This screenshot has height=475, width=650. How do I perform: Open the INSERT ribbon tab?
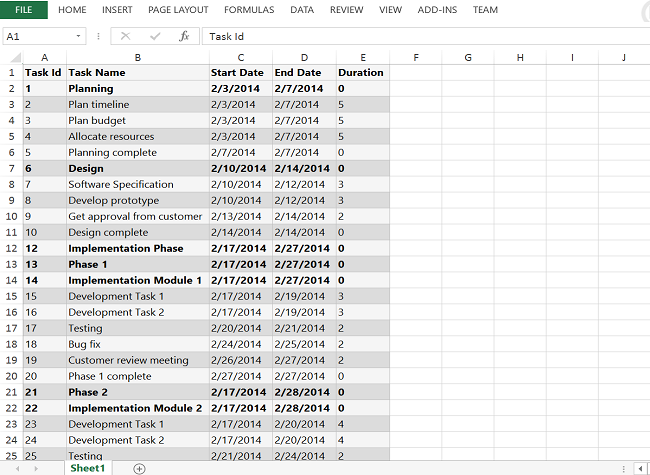[117, 10]
